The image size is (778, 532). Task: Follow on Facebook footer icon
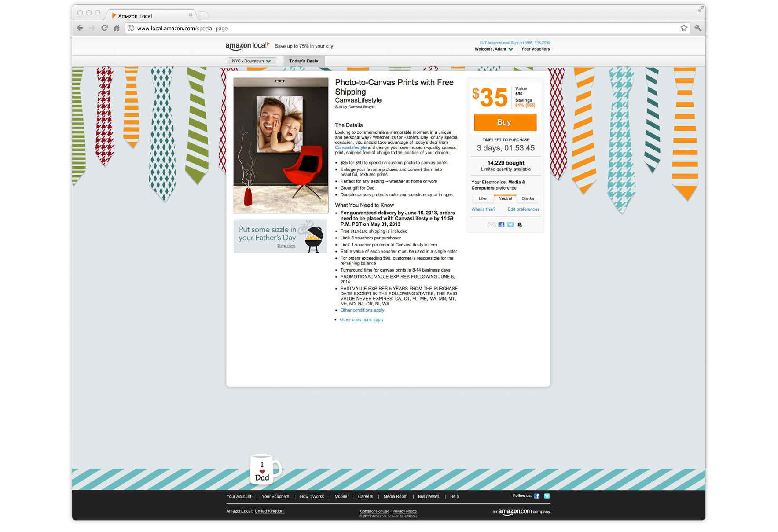[x=537, y=496]
